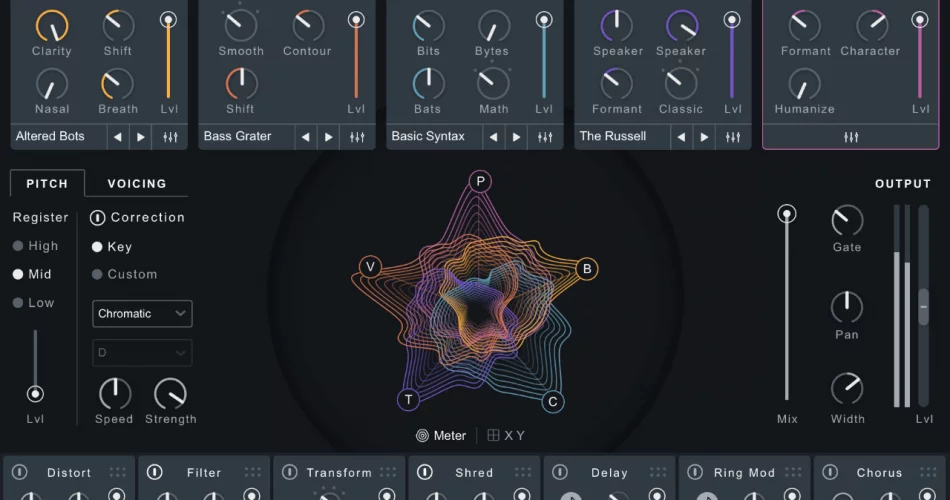Click the Shred module drag handle dots
This screenshot has width=950, height=500.
(x=523, y=472)
